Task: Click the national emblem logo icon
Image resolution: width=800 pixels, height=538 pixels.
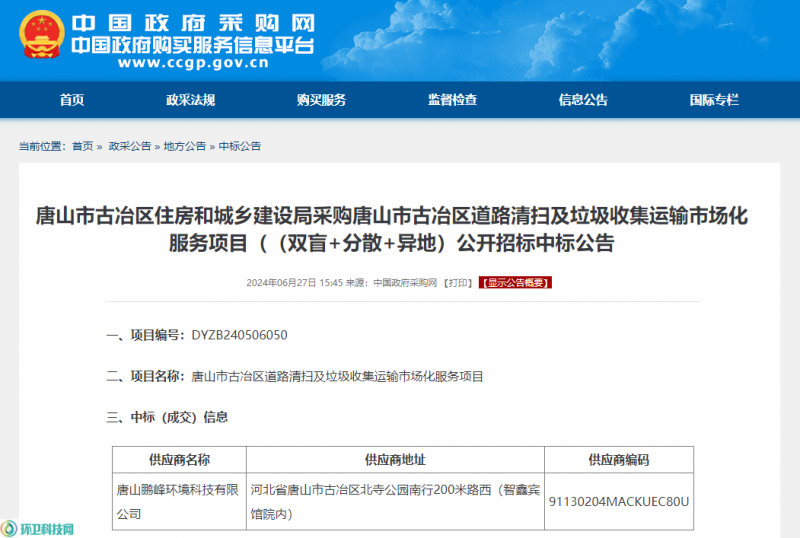Action: [42, 35]
